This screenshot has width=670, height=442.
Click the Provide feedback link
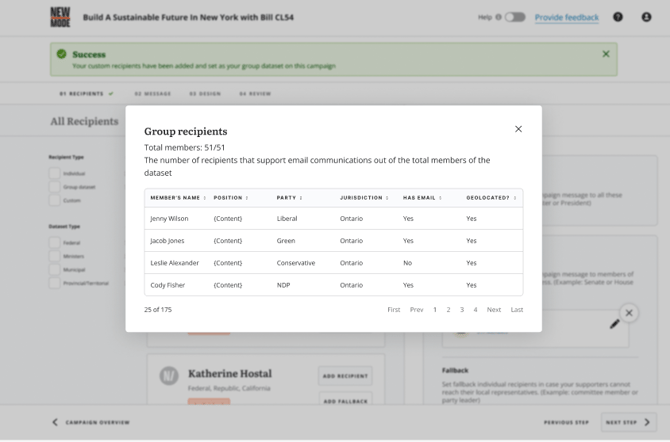(x=566, y=17)
